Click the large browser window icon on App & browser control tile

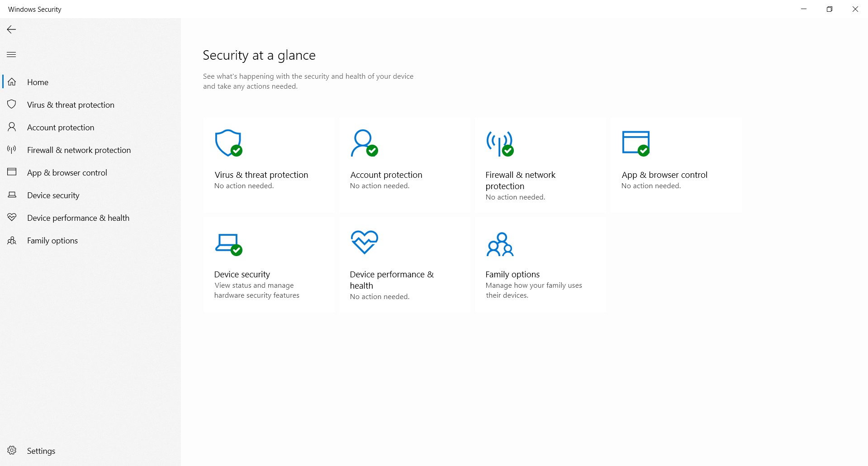(636, 143)
